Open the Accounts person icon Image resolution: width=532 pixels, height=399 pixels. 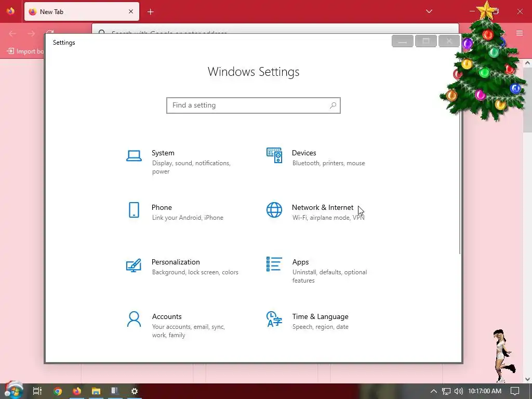coord(134,319)
